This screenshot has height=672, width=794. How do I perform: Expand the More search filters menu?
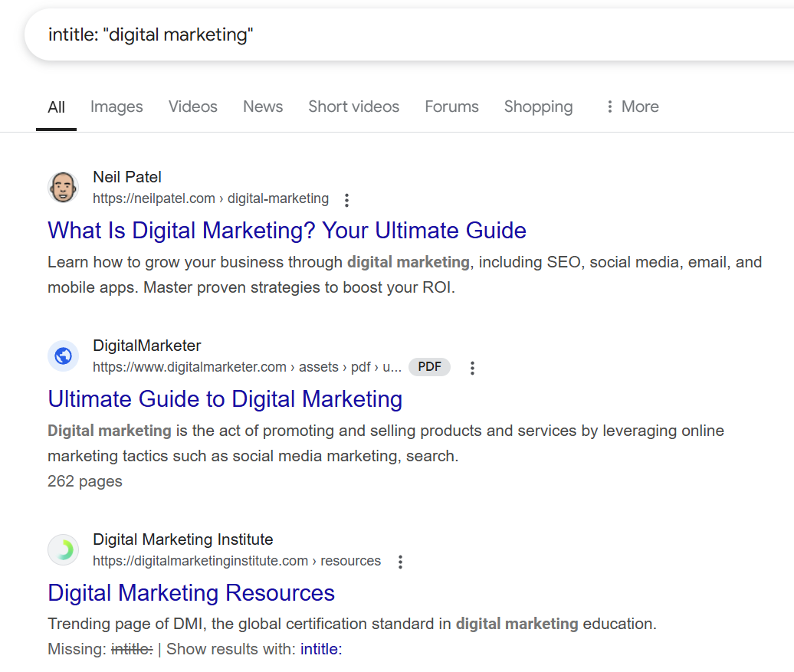pyautogui.click(x=633, y=107)
